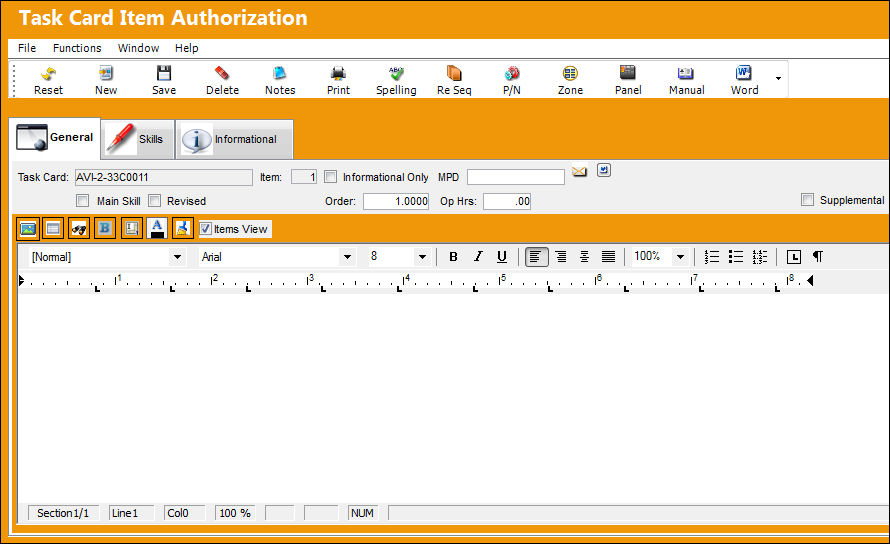890x544 pixels.
Task: Open find using the binoculars icon
Action: coord(79,228)
